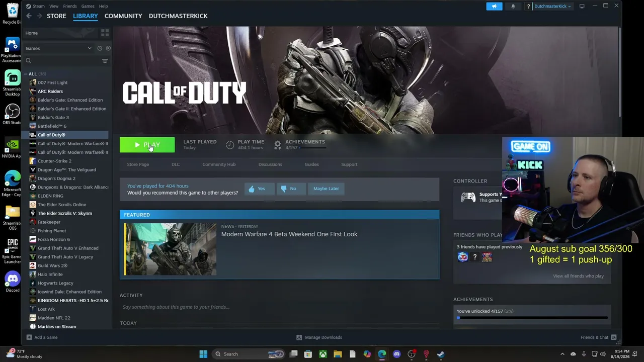The height and width of the screenshot is (362, 644).
Task: Open the DUTCHMASTERKICK profile tab
Action: pos(178,16)
